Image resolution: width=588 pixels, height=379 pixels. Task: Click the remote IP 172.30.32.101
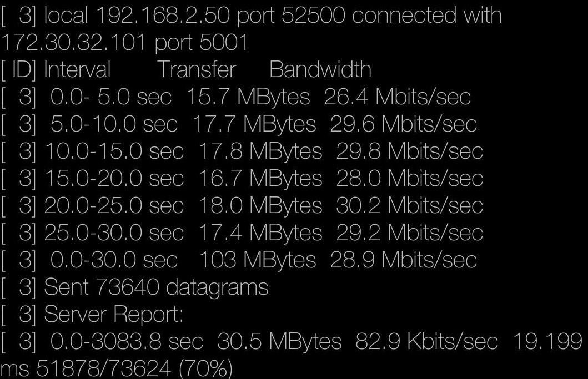pyautogui.click(x=73, y=42)
